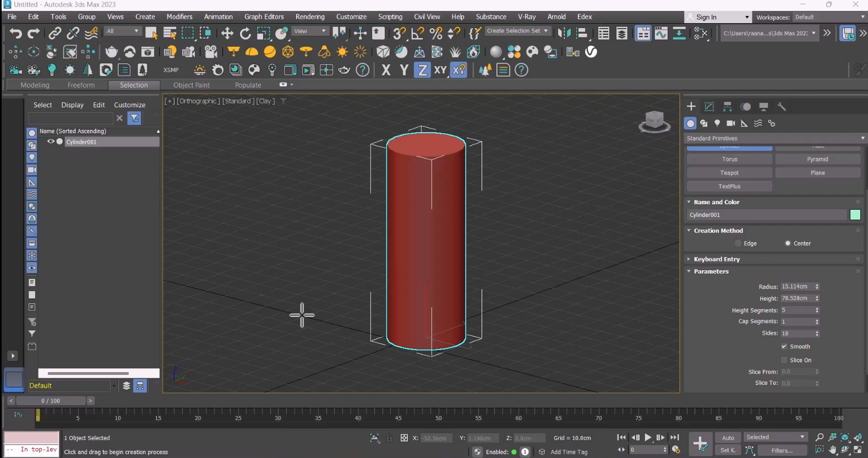The width and height of the screenshot is (868, 458).
Task: Hide Cylinder001 using eye icon
Action: pos(51,141)
